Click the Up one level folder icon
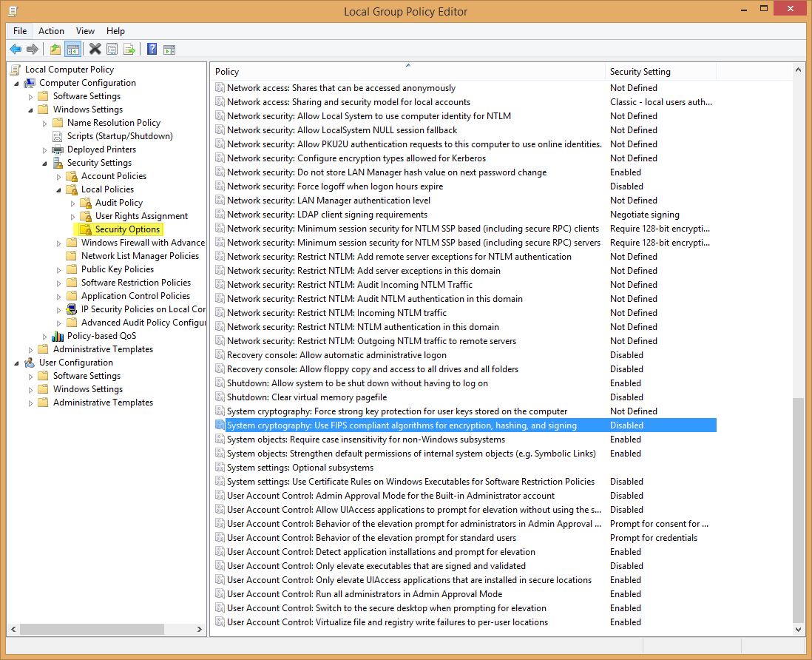 click(56, 49)
